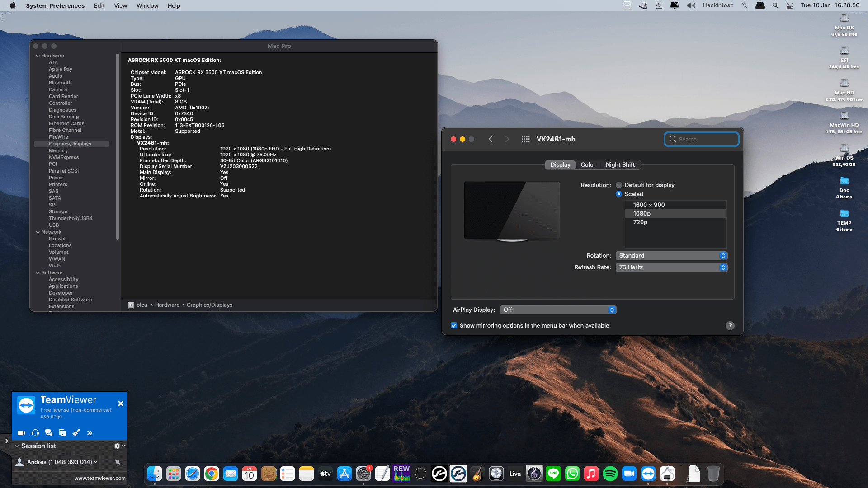Open TeamViewer file transfer icon
Screen dimensions: 868x488
point(62,433)
